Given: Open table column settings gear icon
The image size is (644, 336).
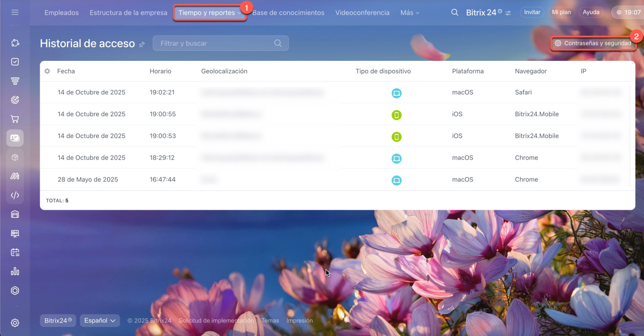Looking at the screenshot, I should (47, 71).
